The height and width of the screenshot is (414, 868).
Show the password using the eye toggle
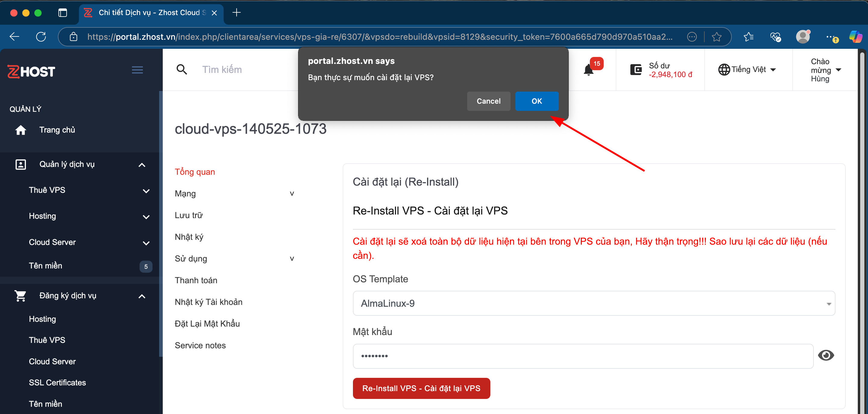826,355
